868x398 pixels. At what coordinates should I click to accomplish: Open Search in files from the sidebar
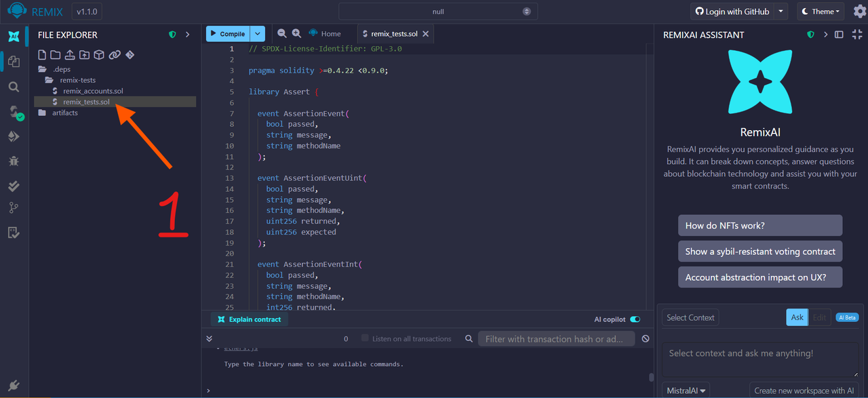[14, 87]
